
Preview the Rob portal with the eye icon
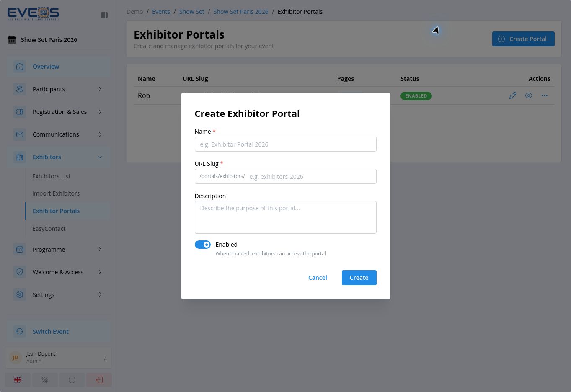tap(529, 95)
